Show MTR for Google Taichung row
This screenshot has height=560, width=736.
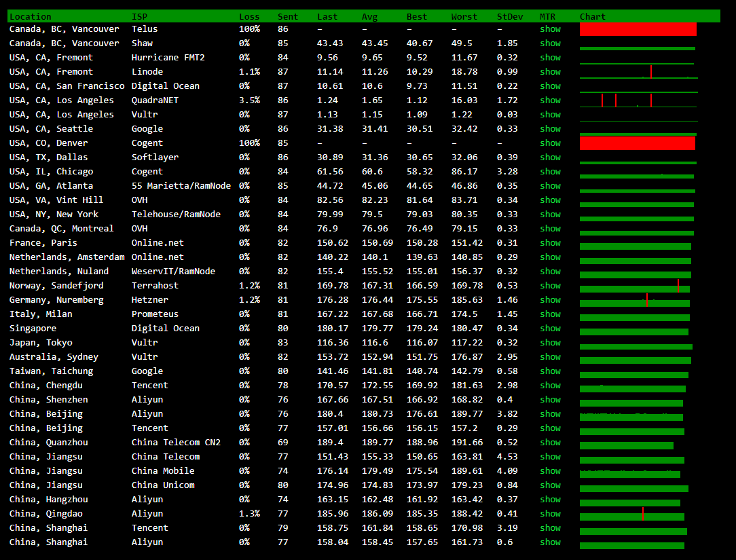(550, 371)
